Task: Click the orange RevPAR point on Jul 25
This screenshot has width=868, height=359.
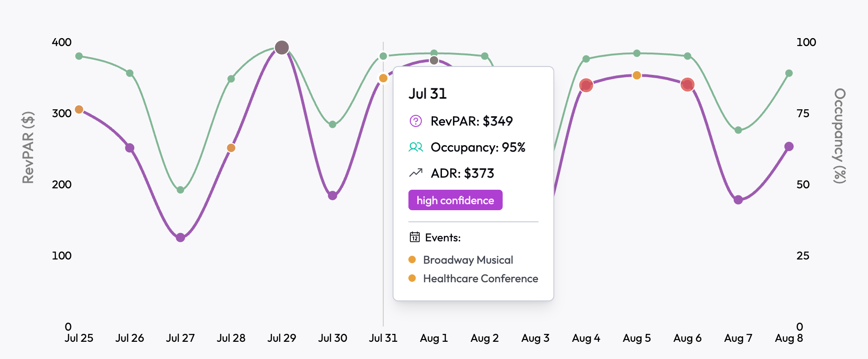Action: [79, 109]
